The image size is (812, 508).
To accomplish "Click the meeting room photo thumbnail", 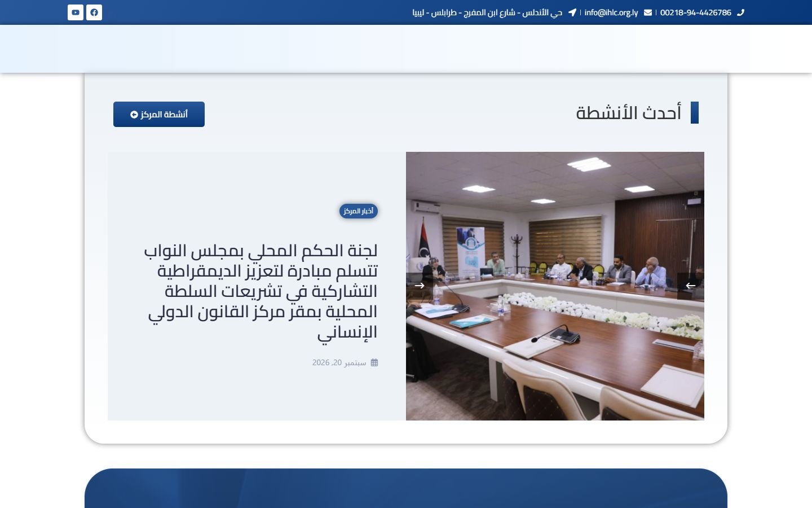I will click(555, 286).
